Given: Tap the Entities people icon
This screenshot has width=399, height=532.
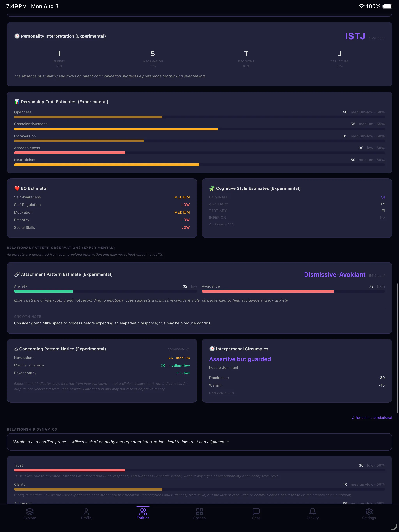Looking at the screenshot, I should pos(143,511).
